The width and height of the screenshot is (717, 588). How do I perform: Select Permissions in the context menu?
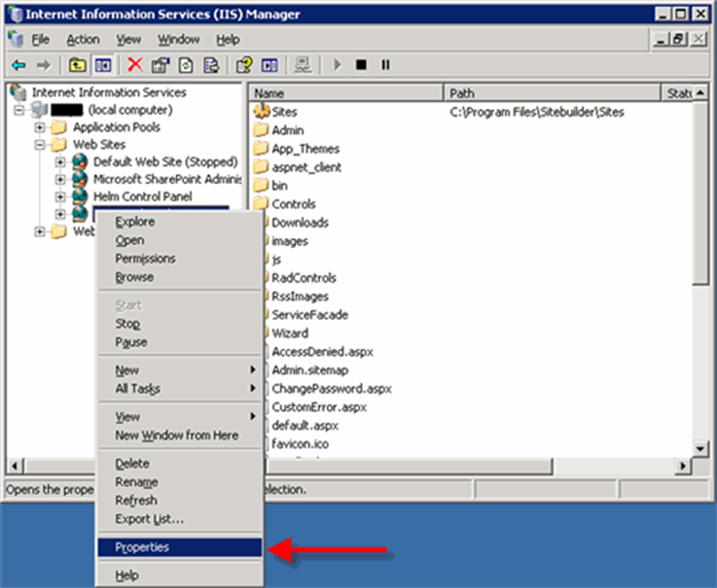[x=145, y=259]
